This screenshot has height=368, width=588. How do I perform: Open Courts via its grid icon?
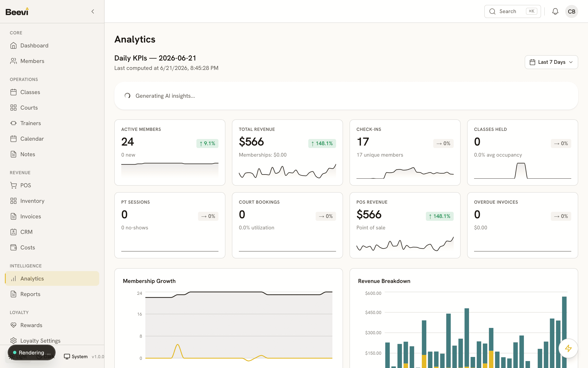point(13,108)
